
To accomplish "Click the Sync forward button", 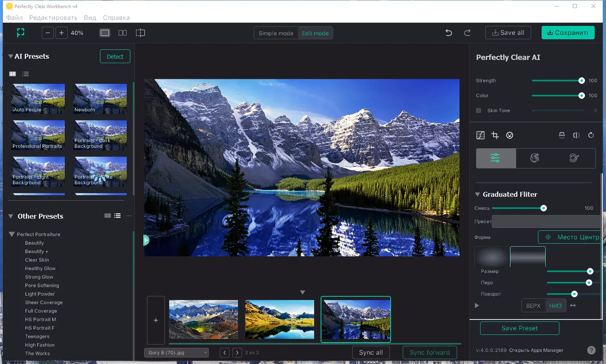I will (x=430, y=353).
